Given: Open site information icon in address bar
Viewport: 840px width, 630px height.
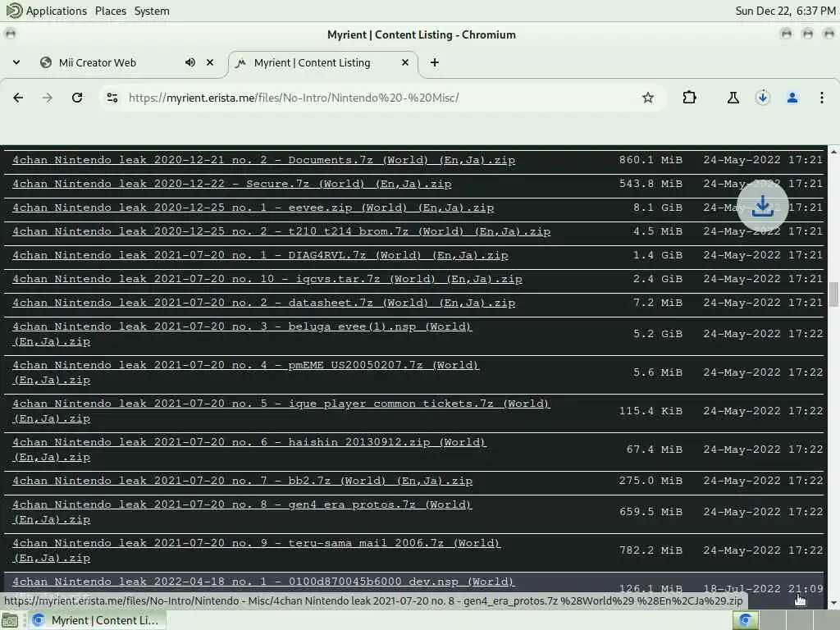Looking at the screenshot, I should [x=112, y=98].
